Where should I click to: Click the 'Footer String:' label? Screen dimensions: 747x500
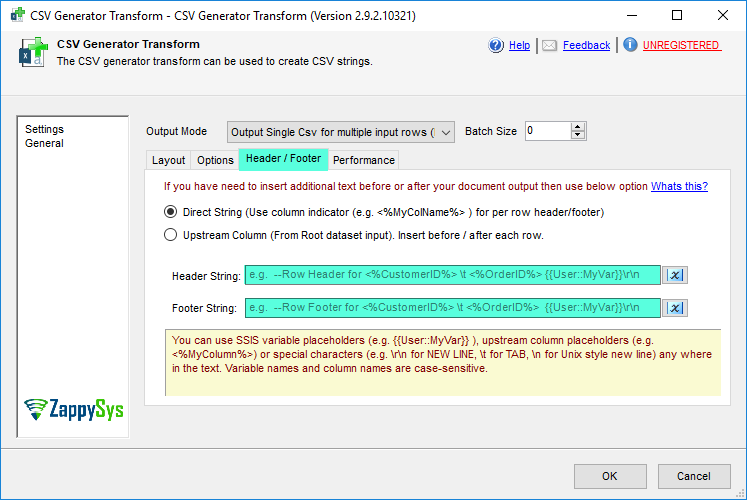[204, 308]
